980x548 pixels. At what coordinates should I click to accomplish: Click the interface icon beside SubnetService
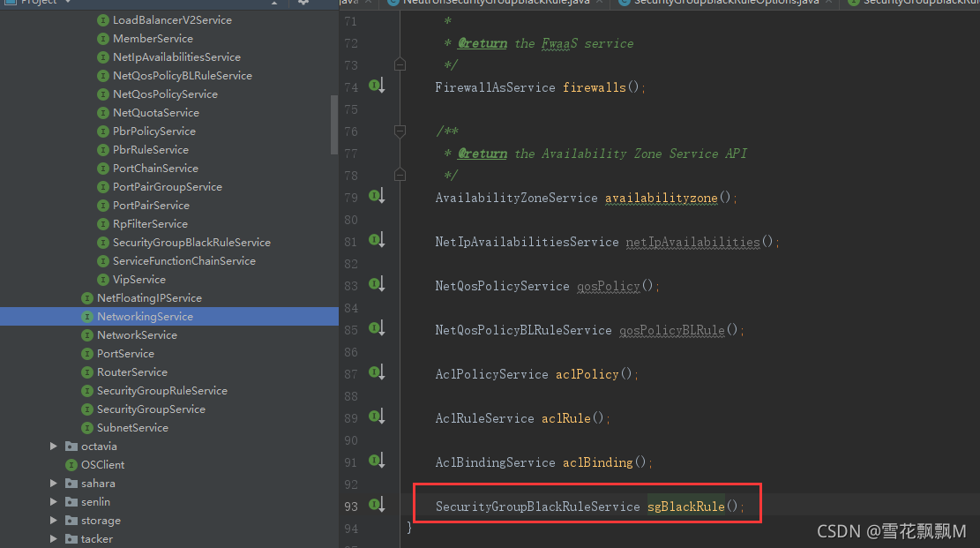point(87,428)
